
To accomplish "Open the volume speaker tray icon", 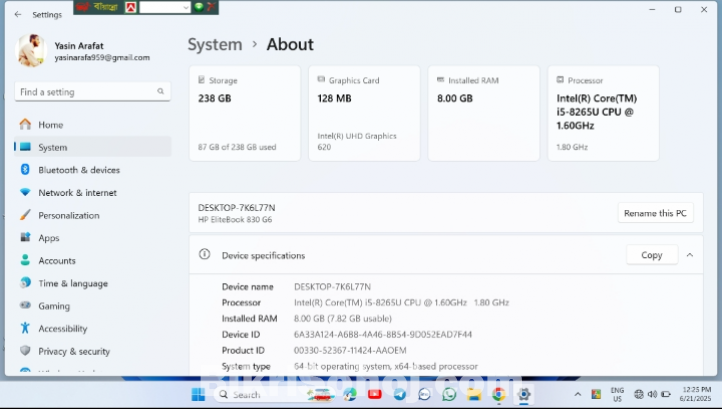I will pos(652,394).
